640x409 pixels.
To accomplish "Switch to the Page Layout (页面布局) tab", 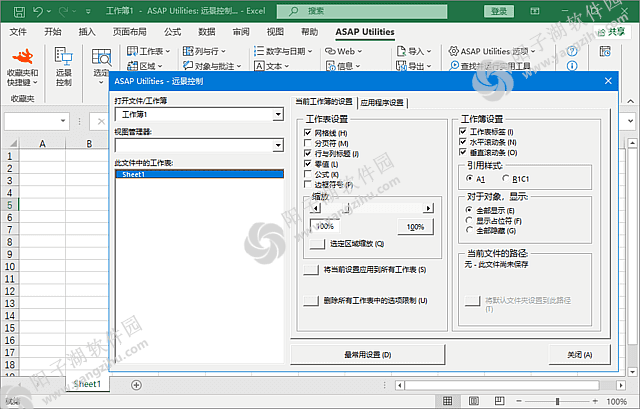I will pyautogui.click(x=129, y=32).
